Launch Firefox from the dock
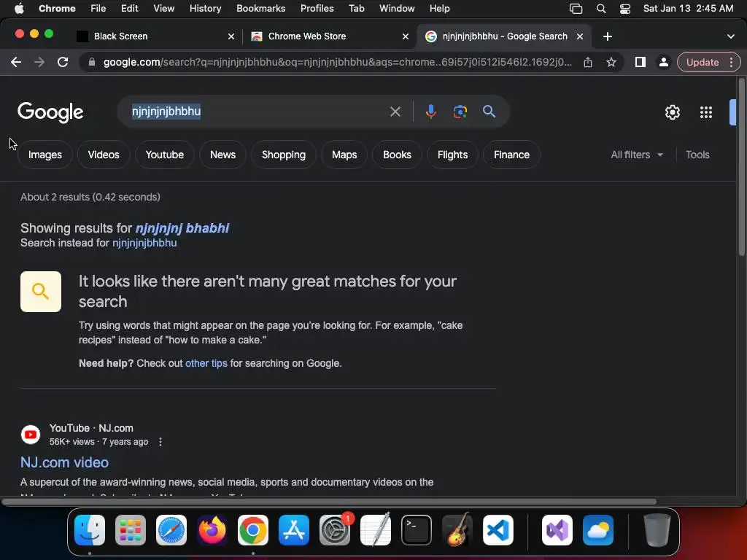The height and width of the screenshot is (560, 747). 212,530
